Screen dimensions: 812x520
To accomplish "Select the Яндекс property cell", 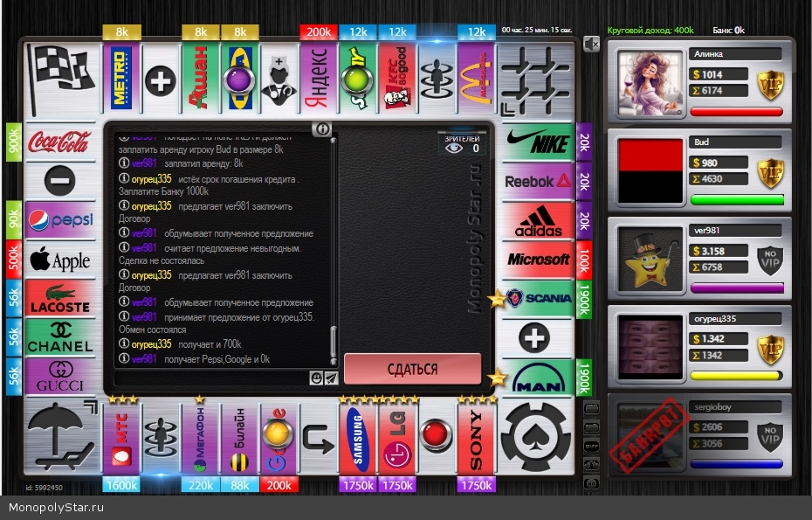I will (x=318, y=79).
